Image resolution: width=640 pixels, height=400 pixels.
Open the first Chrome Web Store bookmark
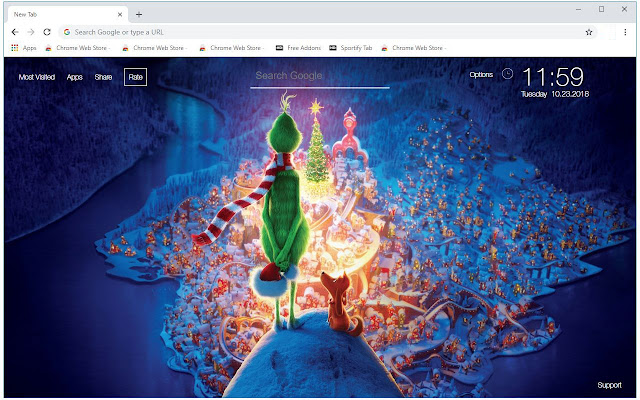click(x=78, y=48)
